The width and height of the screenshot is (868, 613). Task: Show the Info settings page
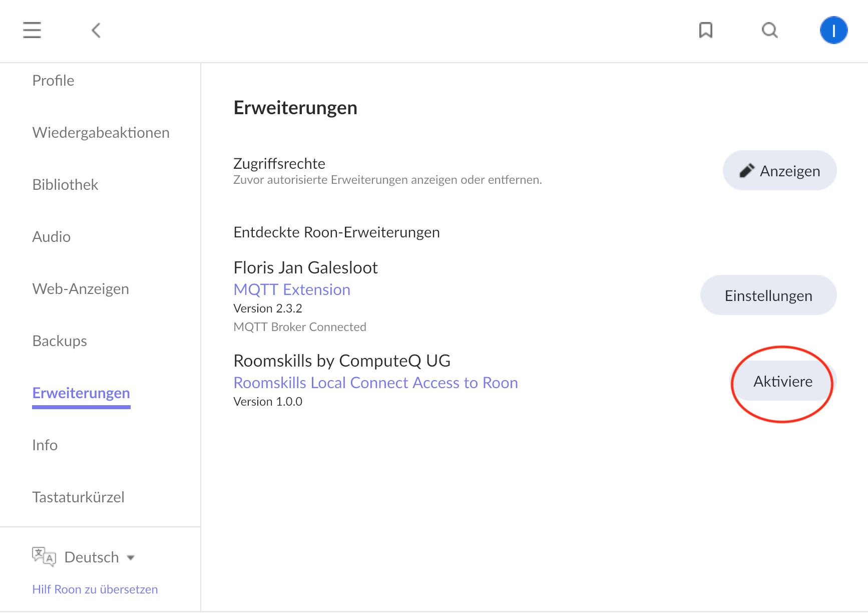tap(45, 445)
